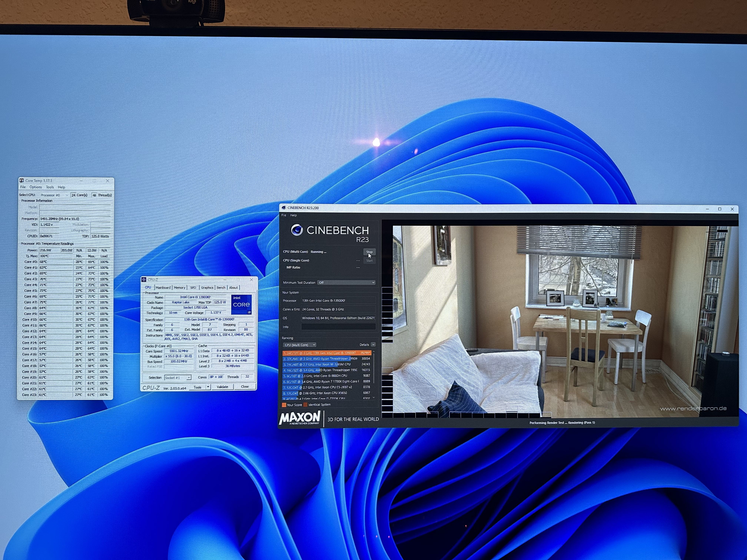
Task: Click the Cinebench Info input field
Action: click(338, 327)
